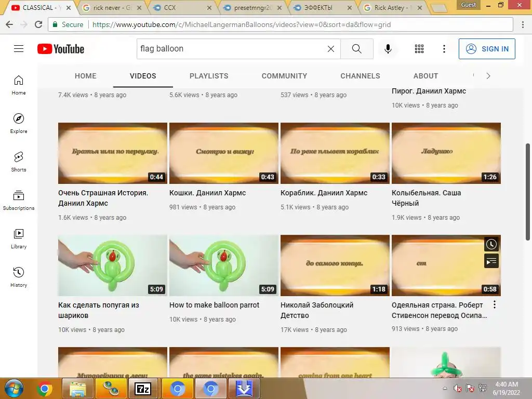
Task: Click the browser address bar URL
Action: 242,24
